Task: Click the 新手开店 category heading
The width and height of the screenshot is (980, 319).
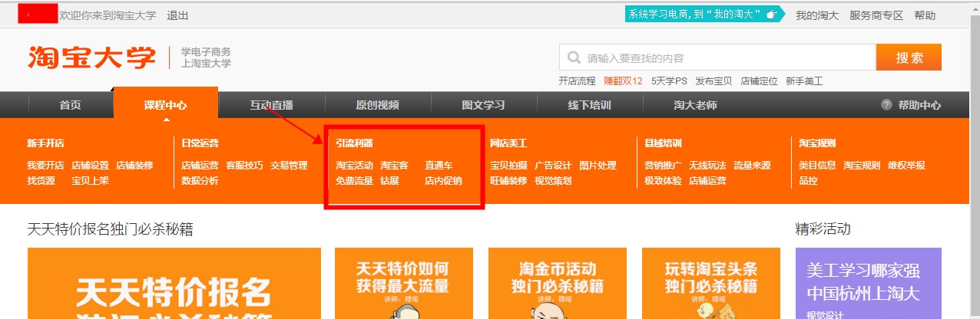Action: pos(45,143)
